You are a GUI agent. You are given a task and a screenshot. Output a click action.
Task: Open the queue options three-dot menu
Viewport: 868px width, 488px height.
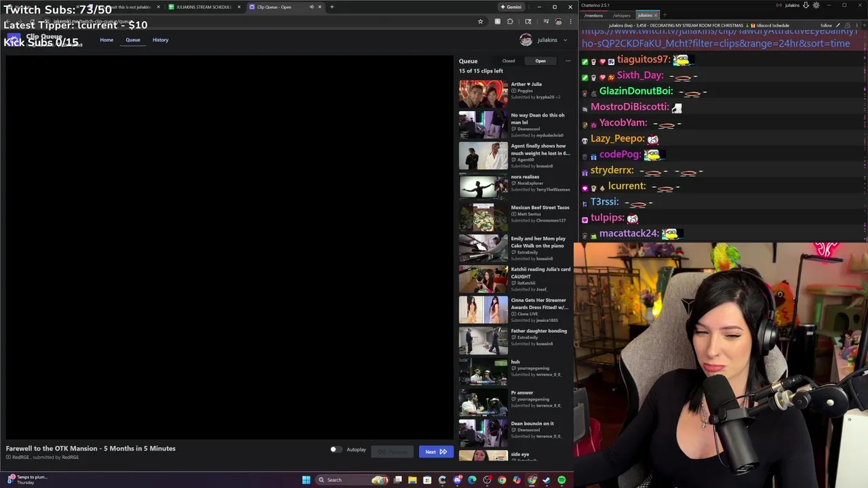(568, 61)
